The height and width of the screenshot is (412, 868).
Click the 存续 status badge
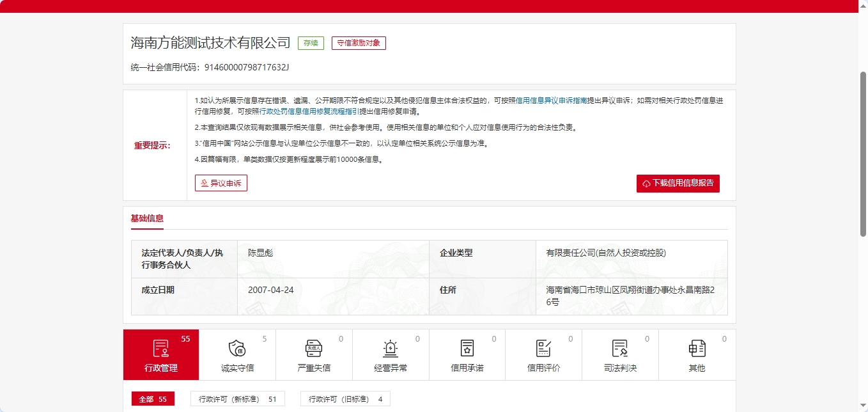click(x=311, y=44)
